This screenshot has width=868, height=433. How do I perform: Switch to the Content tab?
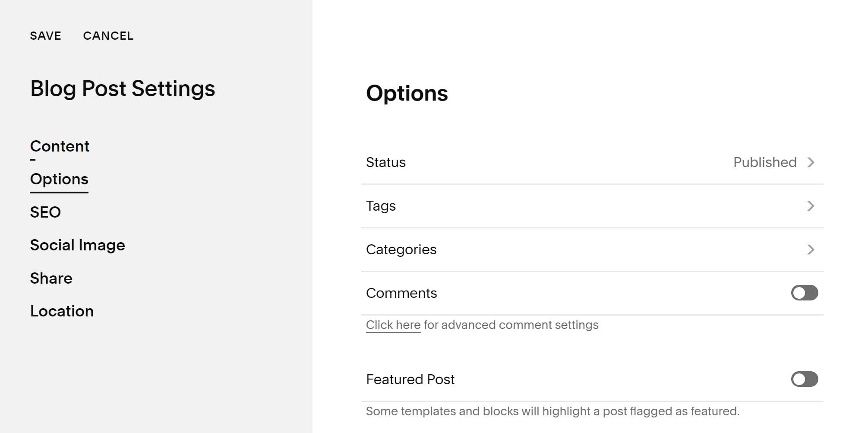click(60, 146)
